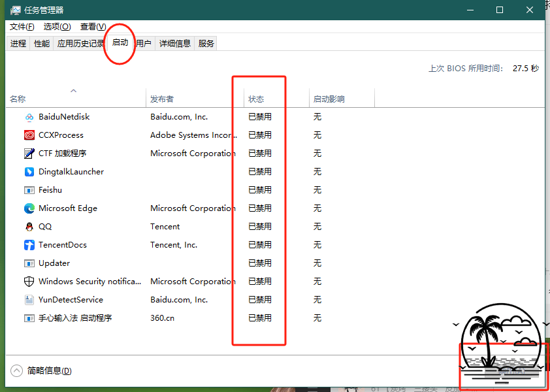Select the QQ startup entry

(274, 227)
